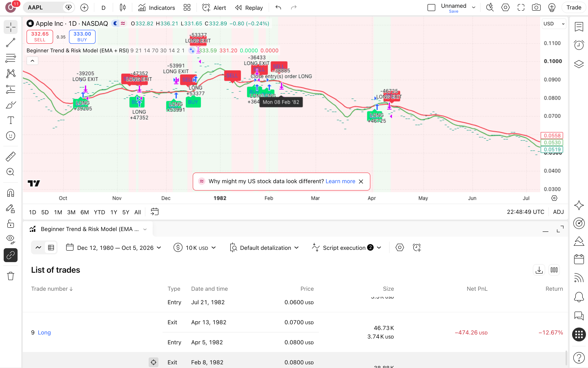Go to date calendar icon
This screenshot has height=368, width=588.
[155, 212]
